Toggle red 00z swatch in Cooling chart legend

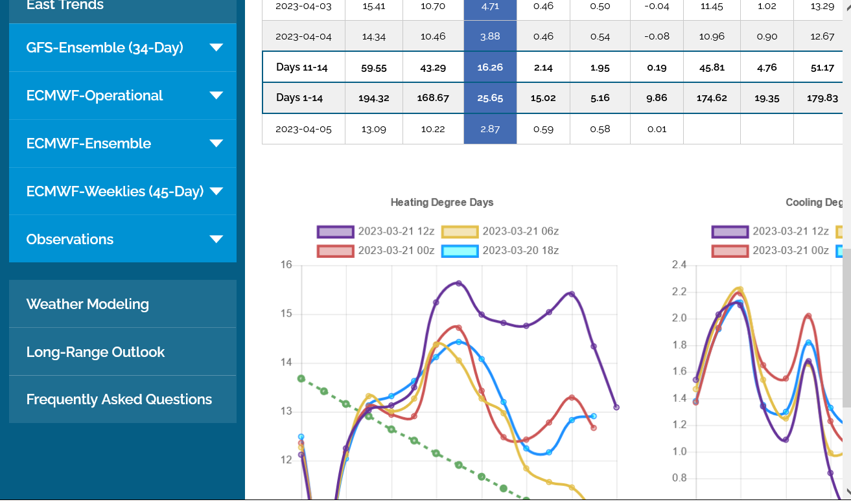coord(730,251)
